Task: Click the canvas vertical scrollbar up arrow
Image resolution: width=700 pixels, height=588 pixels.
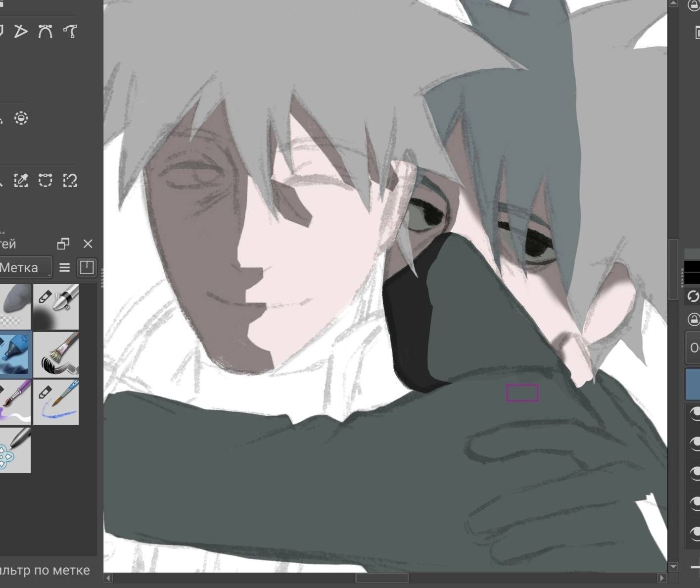Action: pos(673,4)
